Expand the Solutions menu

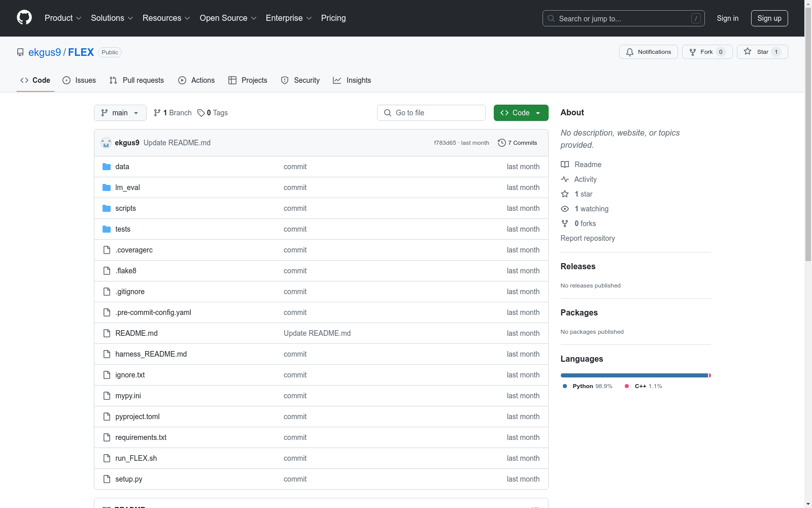[x=112, y=18]
